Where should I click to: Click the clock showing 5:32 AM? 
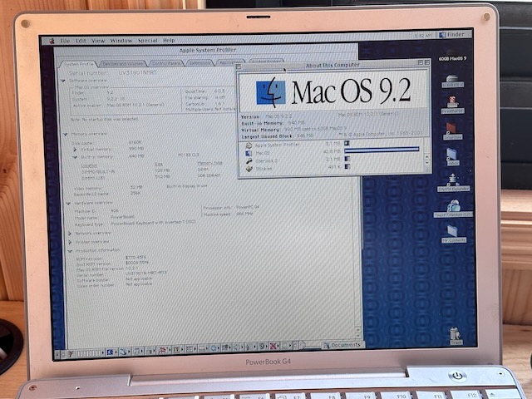423,35
